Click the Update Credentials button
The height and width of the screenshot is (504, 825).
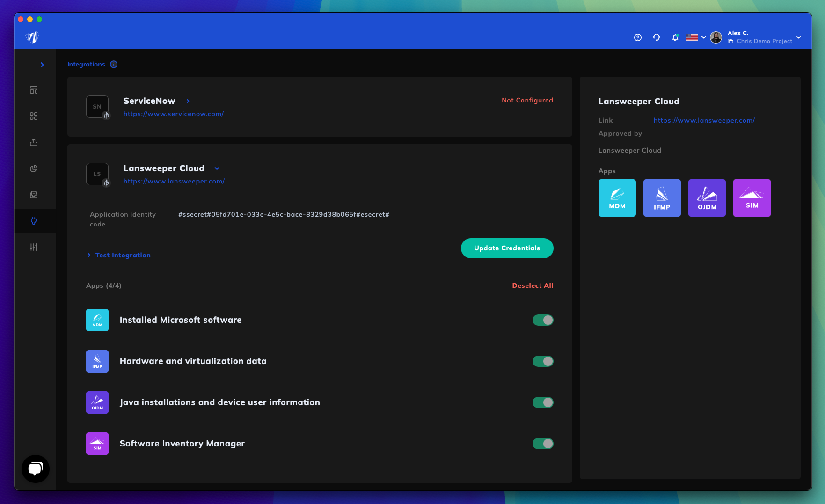[x=507, y=248]
